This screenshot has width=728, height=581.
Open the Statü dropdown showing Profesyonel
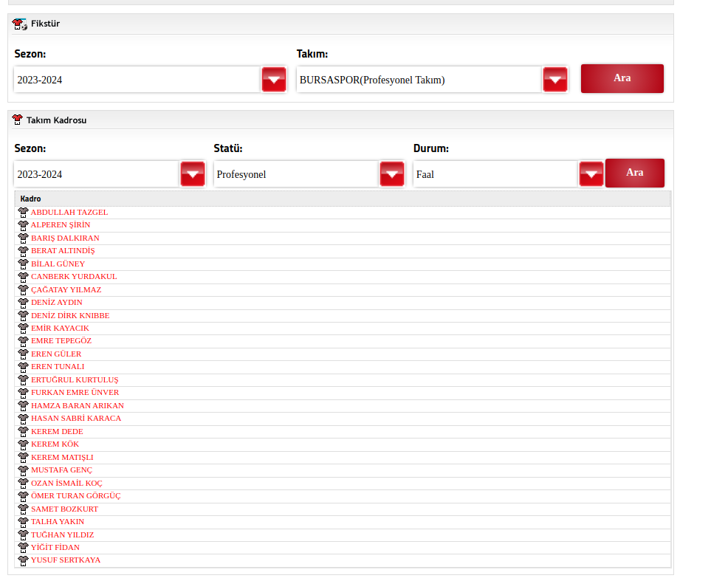click(x=391, y=174)
